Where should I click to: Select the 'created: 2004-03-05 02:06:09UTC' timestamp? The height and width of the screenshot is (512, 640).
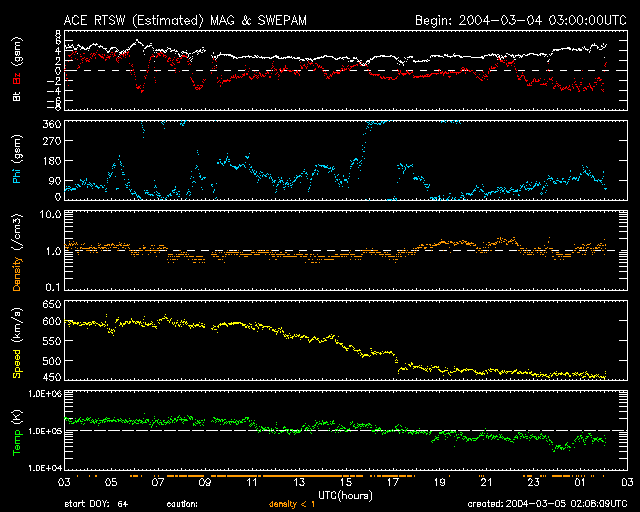(547, 504)
